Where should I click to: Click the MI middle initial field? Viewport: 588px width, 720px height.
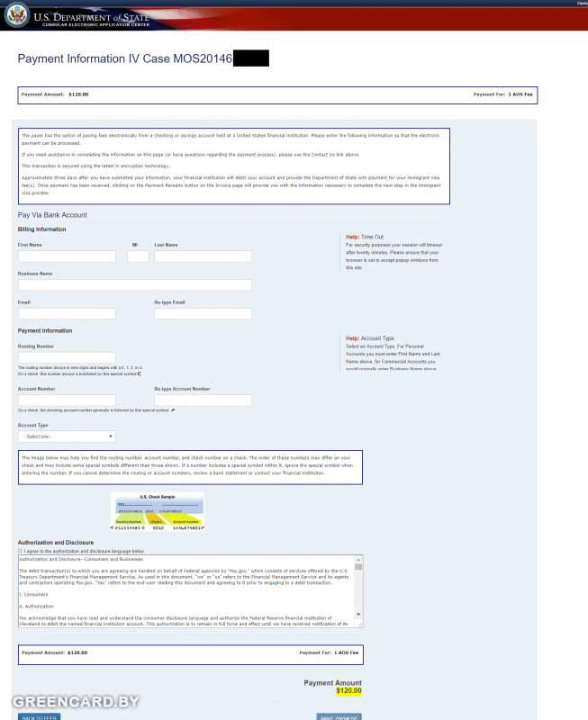pos(138,256)
